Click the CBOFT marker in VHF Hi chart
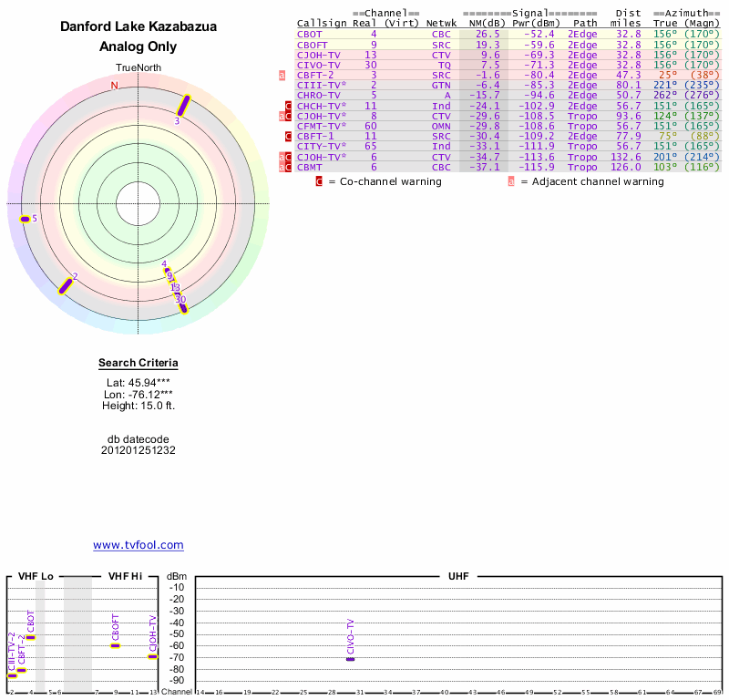 pos(116,645)
